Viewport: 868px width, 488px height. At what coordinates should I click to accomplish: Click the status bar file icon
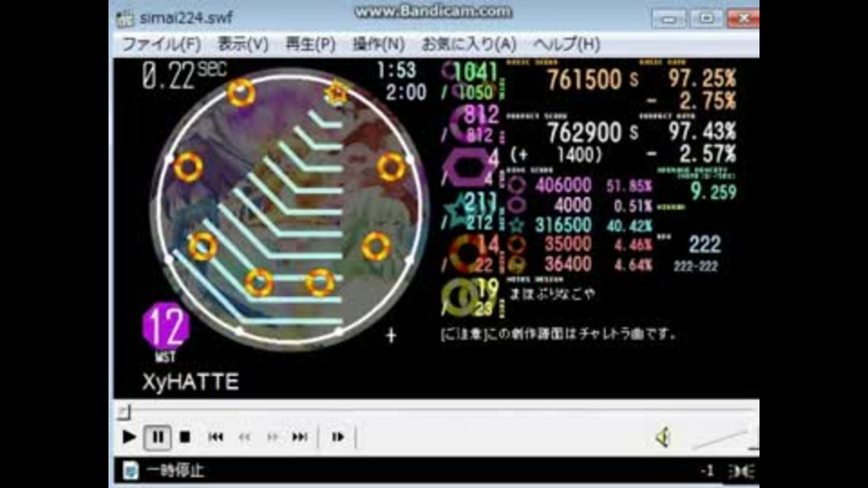coord(130,470)
